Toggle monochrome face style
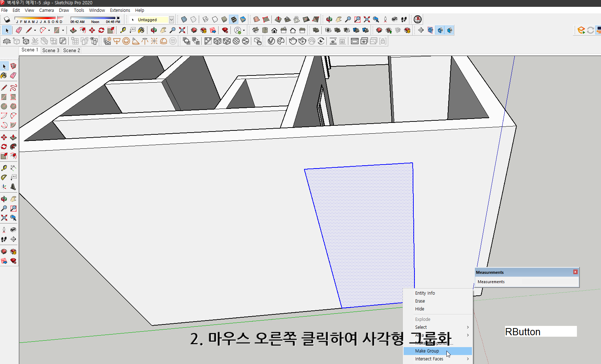Image resolution: width=601 pixels, height=364 pixels. coord(246,41)
